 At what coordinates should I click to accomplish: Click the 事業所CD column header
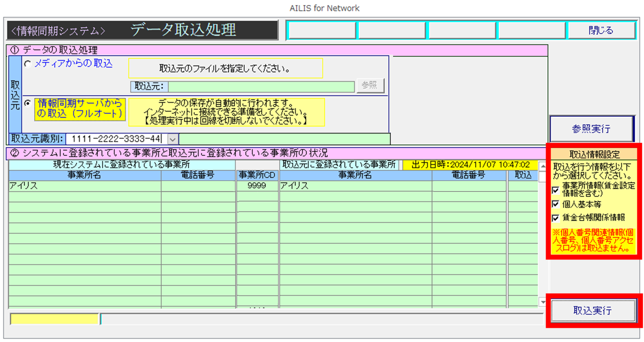(257, 175)
